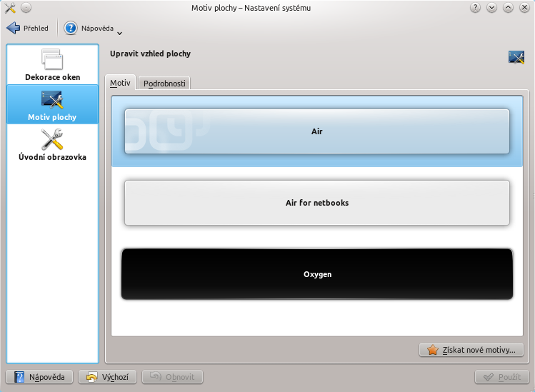
Task: Select the Air for netbooks theme
Action: click(x=317, y=203)
